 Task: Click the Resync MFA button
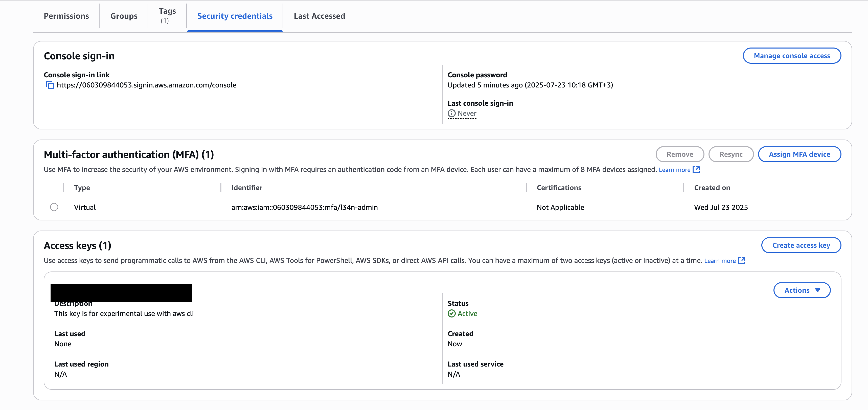coord(731,154)
